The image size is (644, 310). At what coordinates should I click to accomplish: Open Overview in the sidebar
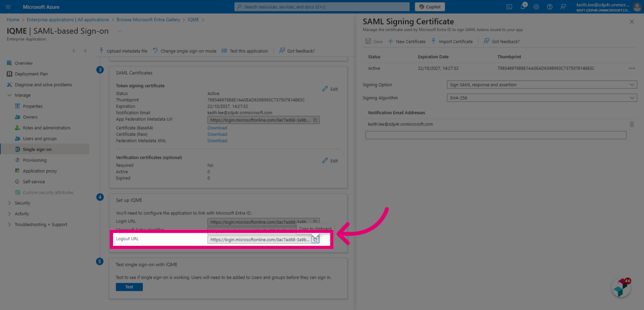[23, 63]
